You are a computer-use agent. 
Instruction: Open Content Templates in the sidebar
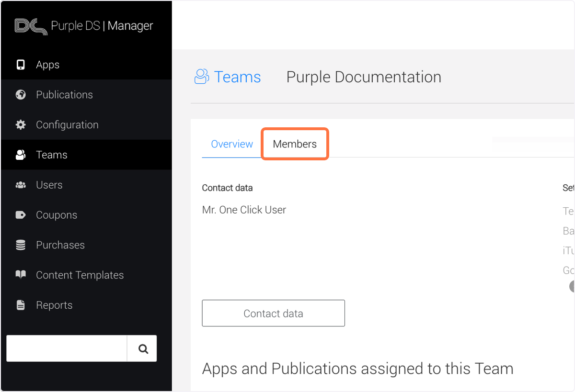[86, 275]
